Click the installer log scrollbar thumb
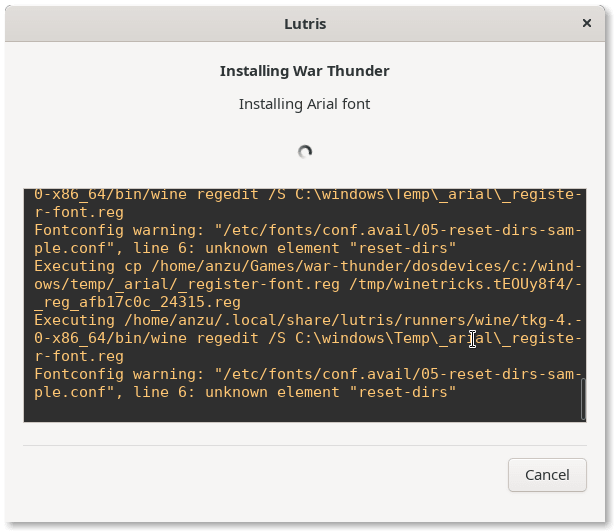Image resolution: width=614 pixels, height=531 pixels. coord(583,399)
